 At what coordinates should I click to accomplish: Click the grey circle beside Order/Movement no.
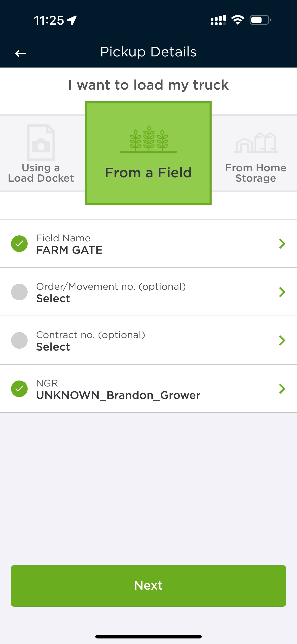19,292
